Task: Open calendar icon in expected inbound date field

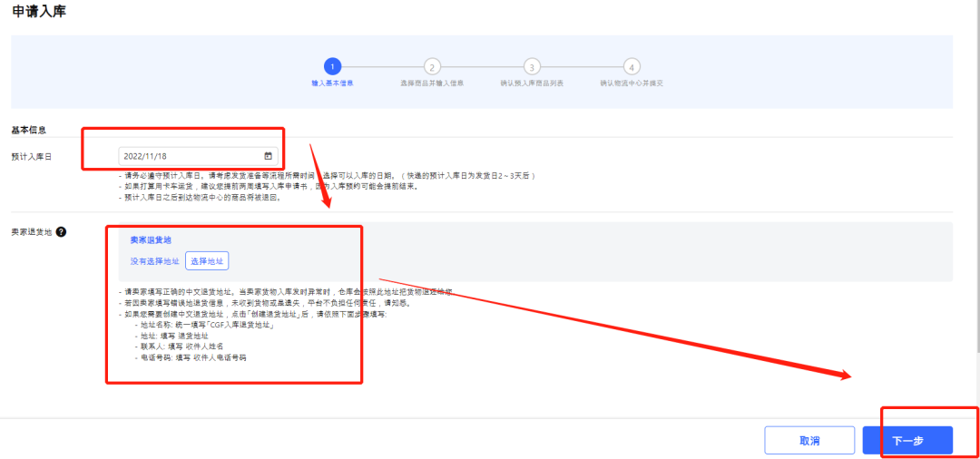Action: click(x=268, y=156)
